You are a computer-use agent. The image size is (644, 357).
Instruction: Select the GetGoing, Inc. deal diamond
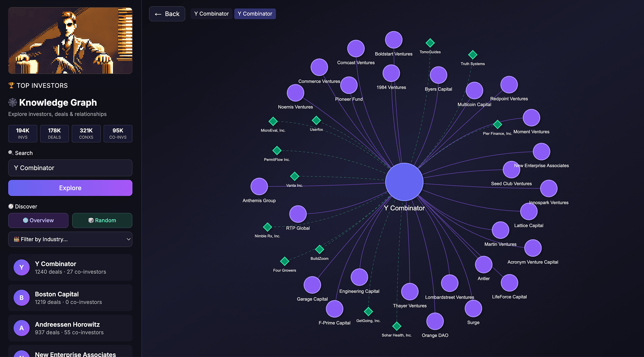pos(368,312)
